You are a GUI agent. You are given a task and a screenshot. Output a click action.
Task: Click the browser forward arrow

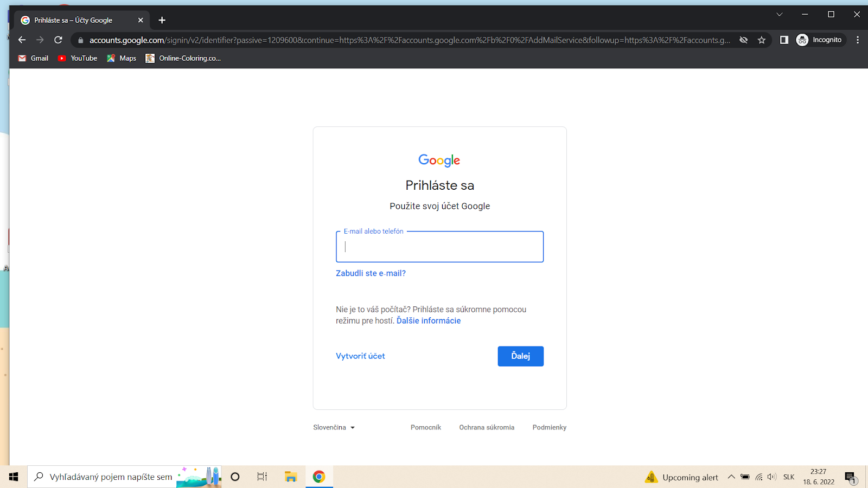40,40
